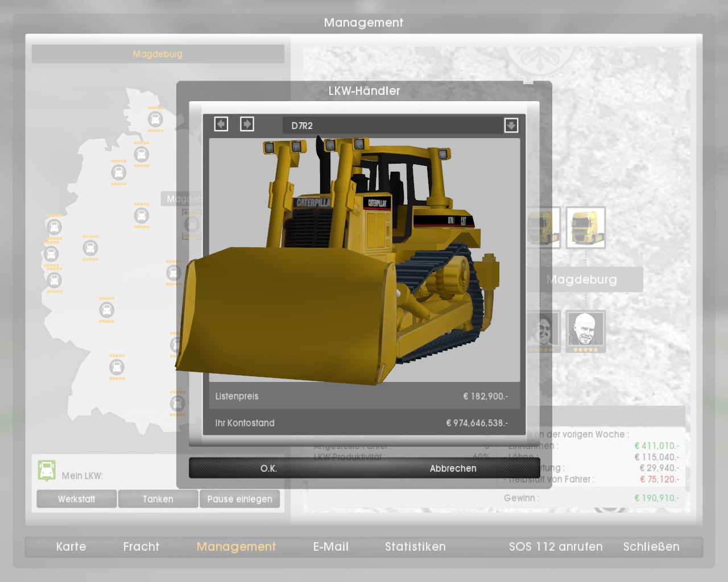Click the LKW-Händler dialog title
Image resolution: width=728 pixels, height=582 pixels.
[364, 91]
